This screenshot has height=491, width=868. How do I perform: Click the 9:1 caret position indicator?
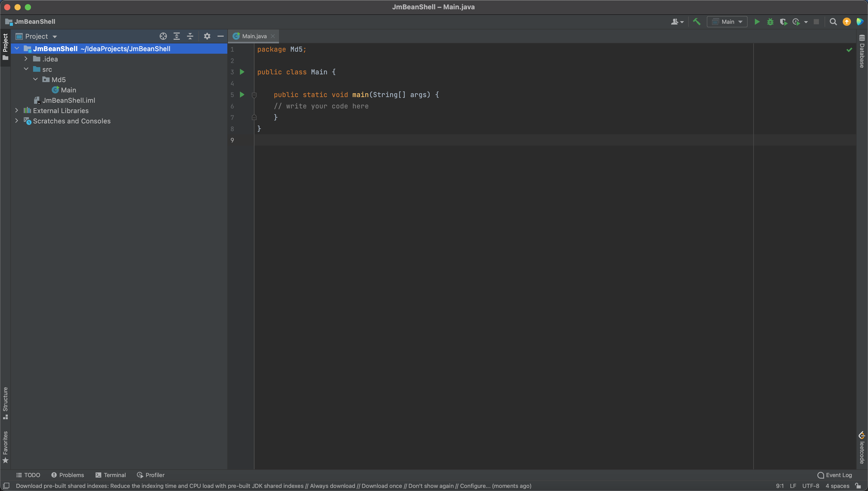tap(780, 486)
